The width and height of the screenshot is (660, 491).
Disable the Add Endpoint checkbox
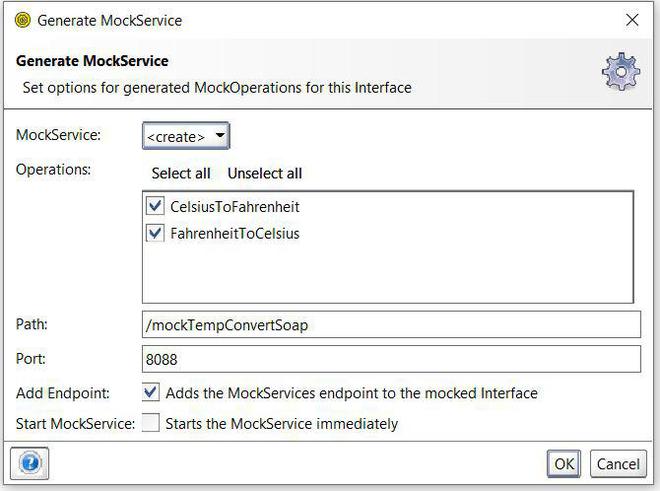pos(151,393)
